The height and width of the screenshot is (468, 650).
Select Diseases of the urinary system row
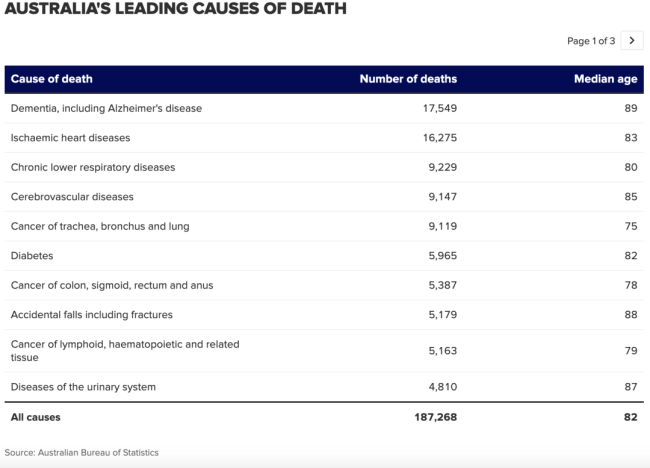click(83, 387)
